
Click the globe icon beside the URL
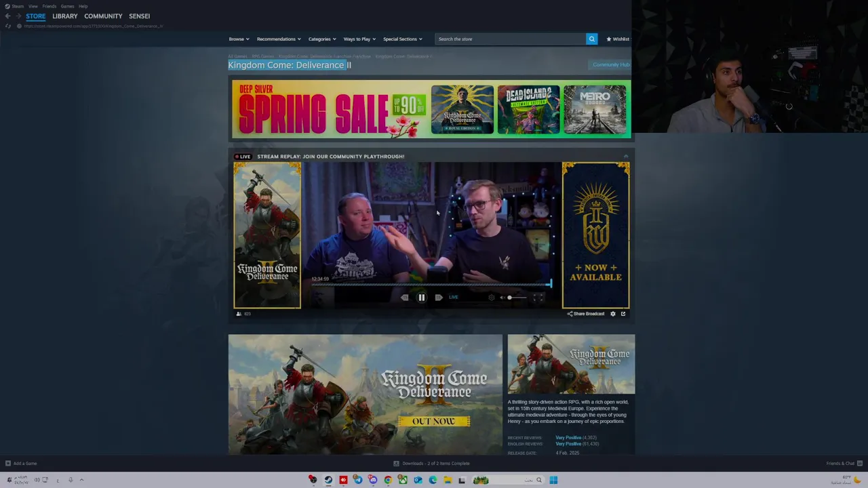pyautogui.click(x=19, y=26)
